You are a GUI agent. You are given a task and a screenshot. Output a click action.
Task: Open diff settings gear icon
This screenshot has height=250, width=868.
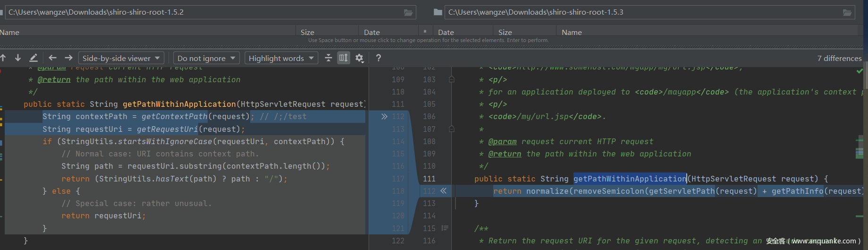coord(359,58)
